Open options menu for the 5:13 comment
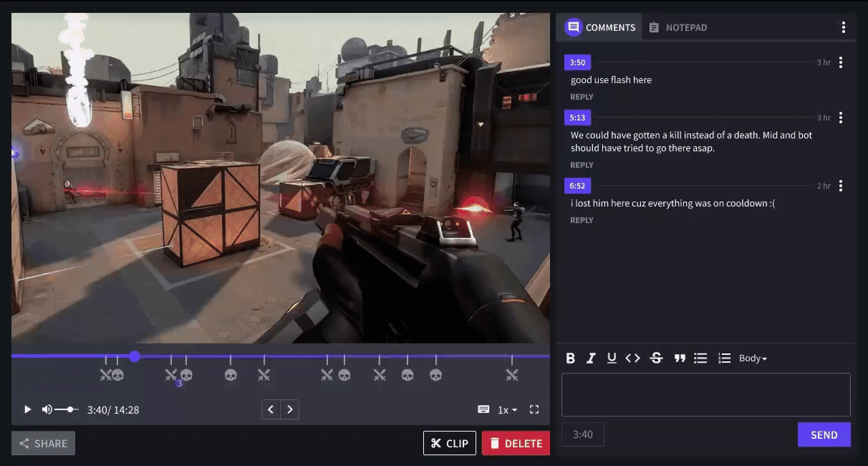Image resolution: width=868 pixels, height=466 pixels. [x=840, y=118]
